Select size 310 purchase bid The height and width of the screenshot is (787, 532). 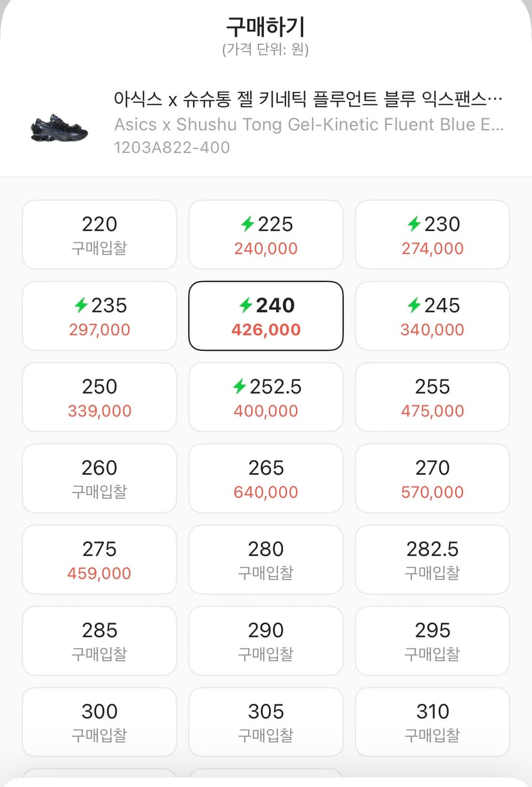click(x=432, y=722)
